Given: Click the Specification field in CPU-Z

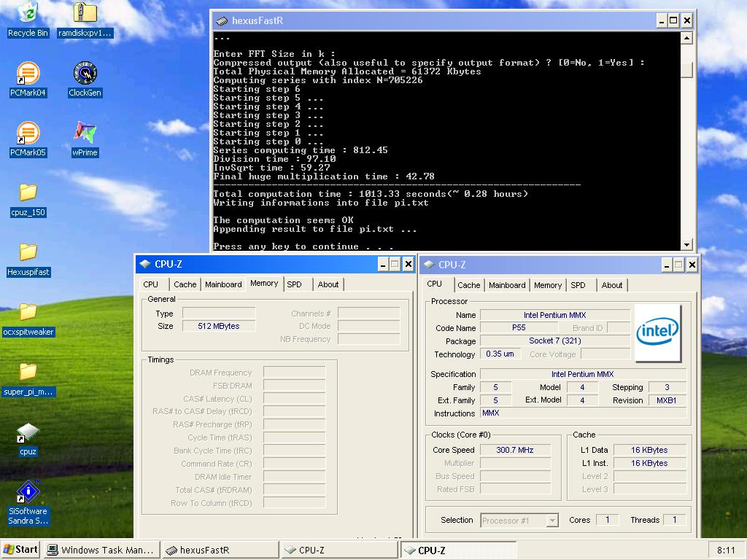Looking at the screenshot, I should [583, 374].
